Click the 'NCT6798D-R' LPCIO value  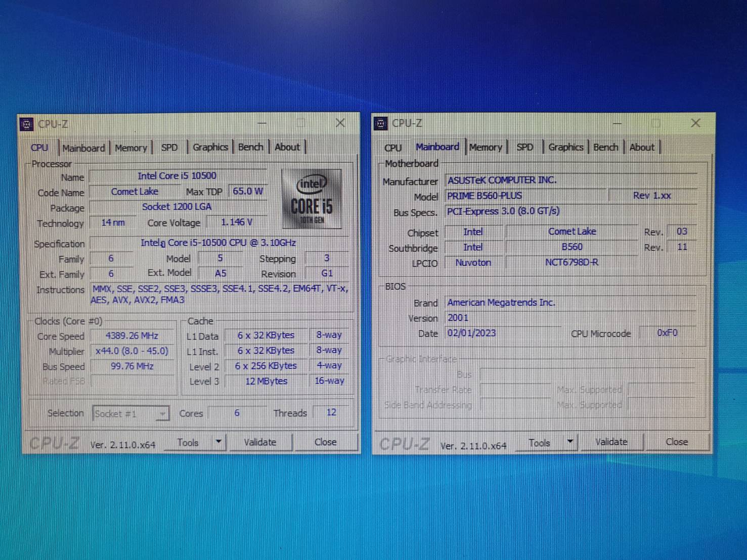coord(572,262)
